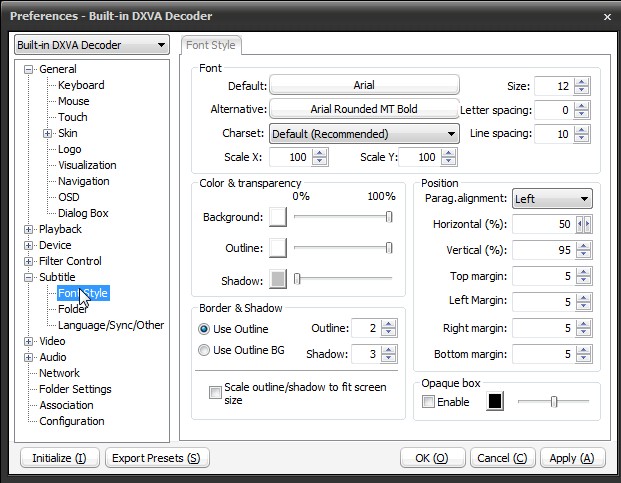Viewport: 621px width, 483px height.
Task: Click the Arial default font button
Action: coord(364,85)
